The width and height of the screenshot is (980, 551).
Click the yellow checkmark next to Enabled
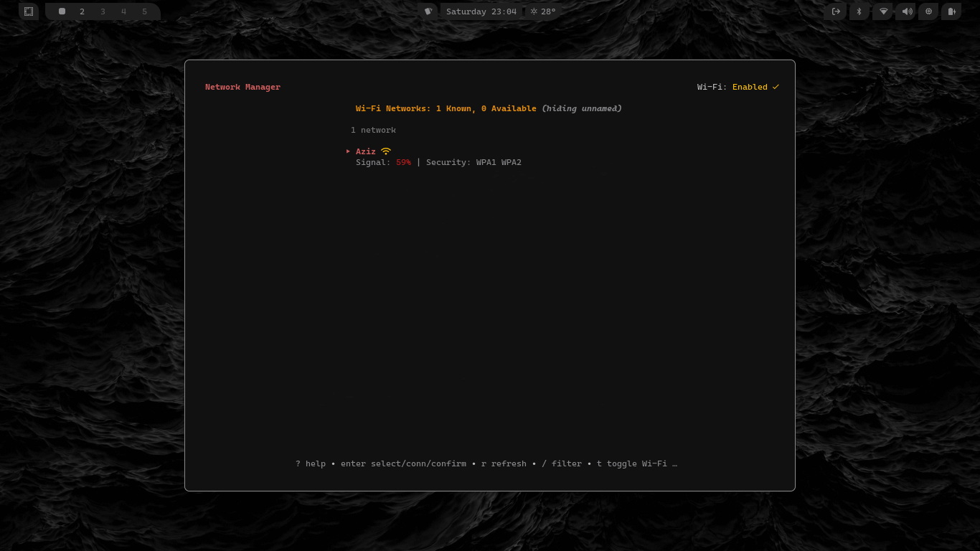(776, 88)
